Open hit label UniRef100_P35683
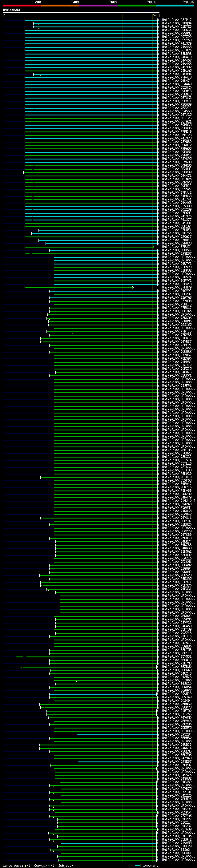Image resolution: width=197 pixels, height=868 pixels. pyautogui.click(x=176, y=162)
